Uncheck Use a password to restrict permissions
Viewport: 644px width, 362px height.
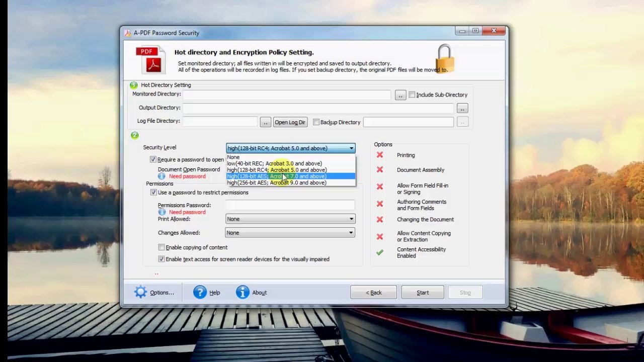click(153, 193)
